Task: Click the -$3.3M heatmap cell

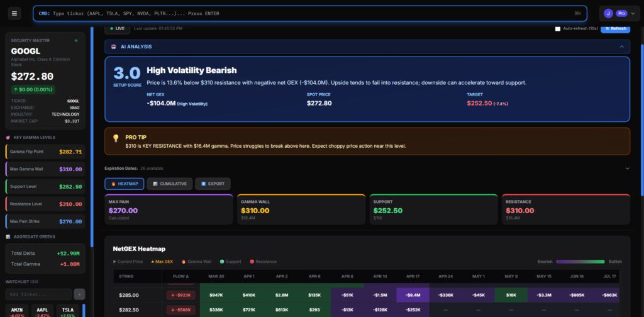Action: tap(544, 295)
